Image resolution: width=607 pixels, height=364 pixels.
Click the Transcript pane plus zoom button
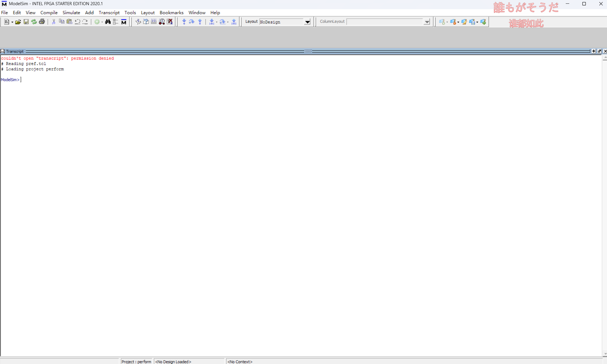(594, 51)
